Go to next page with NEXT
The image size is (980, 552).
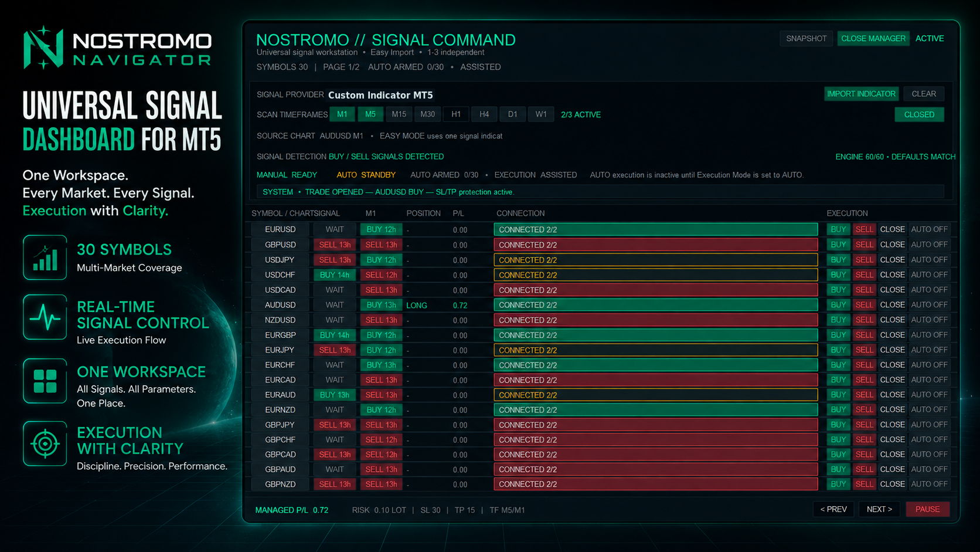879,509
